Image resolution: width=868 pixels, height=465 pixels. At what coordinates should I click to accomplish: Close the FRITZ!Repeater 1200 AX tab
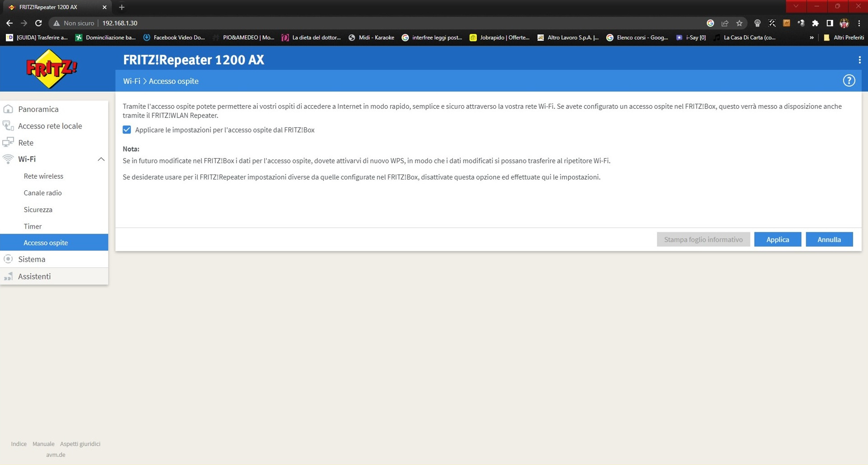[105, 7]
